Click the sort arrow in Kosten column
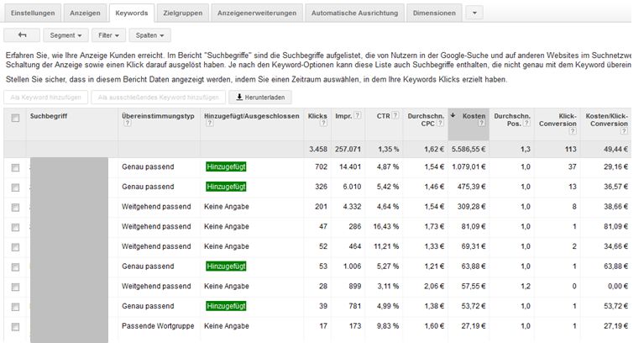644x343 pixels. point(453,115)
